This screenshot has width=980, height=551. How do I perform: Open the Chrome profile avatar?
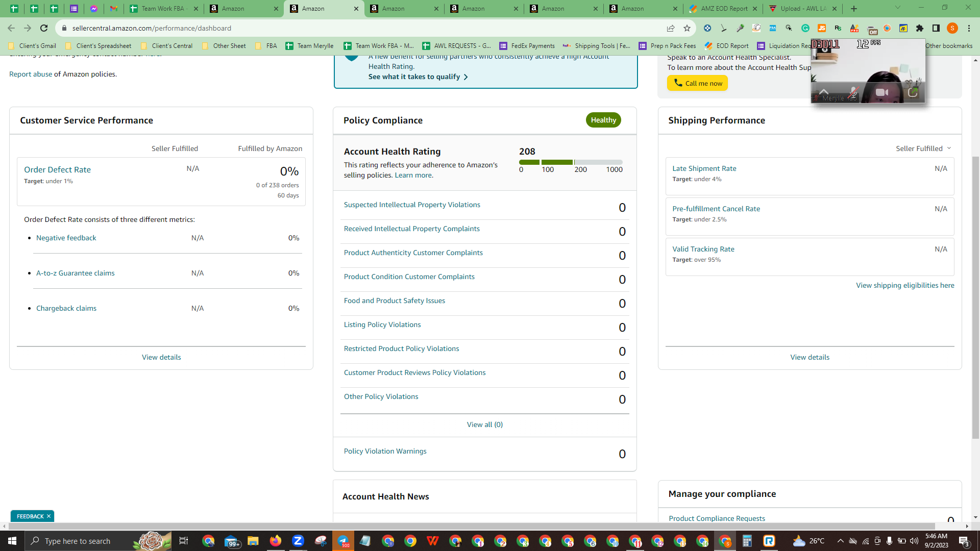(952, 28)
